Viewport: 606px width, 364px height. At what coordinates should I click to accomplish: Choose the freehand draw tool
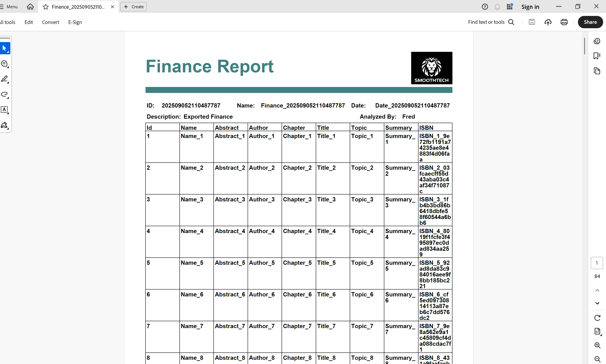(x=4, y=94)
